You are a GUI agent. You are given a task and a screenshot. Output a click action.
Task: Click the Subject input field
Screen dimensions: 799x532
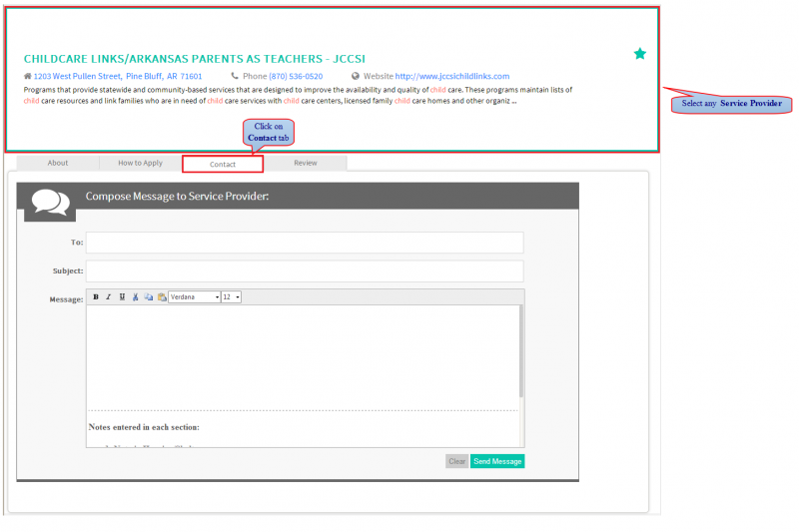(x=305, y=270)
